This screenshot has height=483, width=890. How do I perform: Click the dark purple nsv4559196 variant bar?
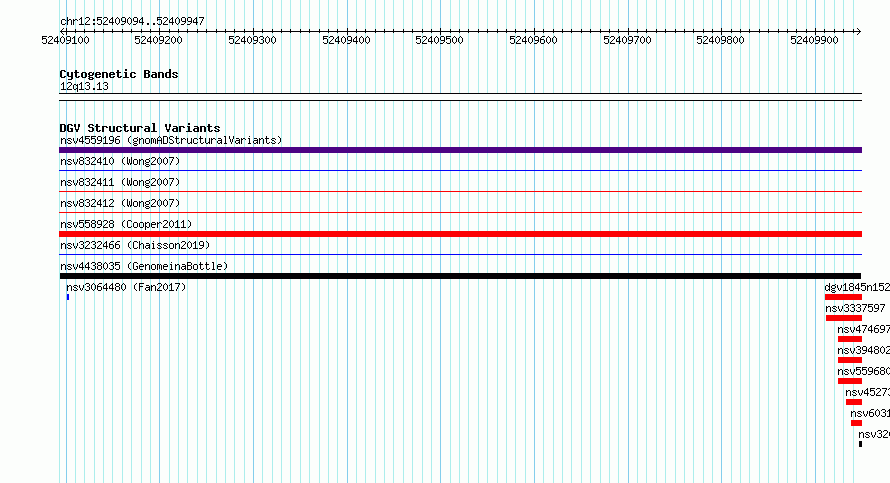[460, 150]
